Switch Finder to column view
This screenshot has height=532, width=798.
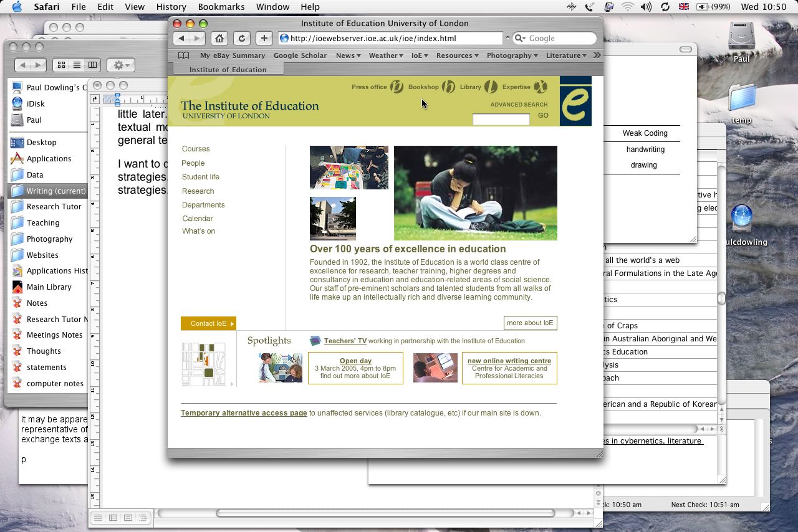pos(92,65)
